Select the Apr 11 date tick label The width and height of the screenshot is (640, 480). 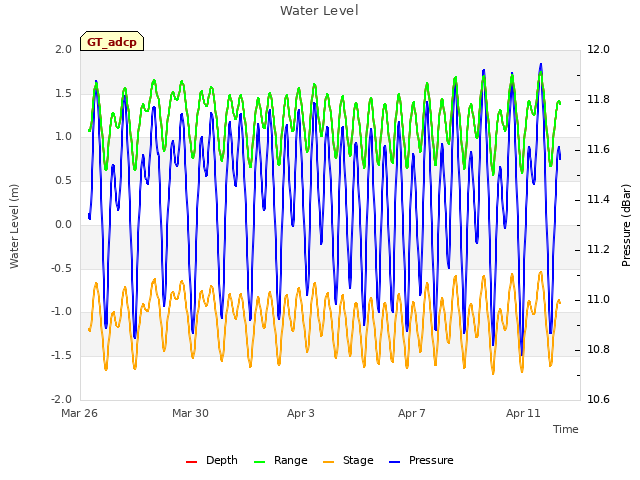point(523,413)
